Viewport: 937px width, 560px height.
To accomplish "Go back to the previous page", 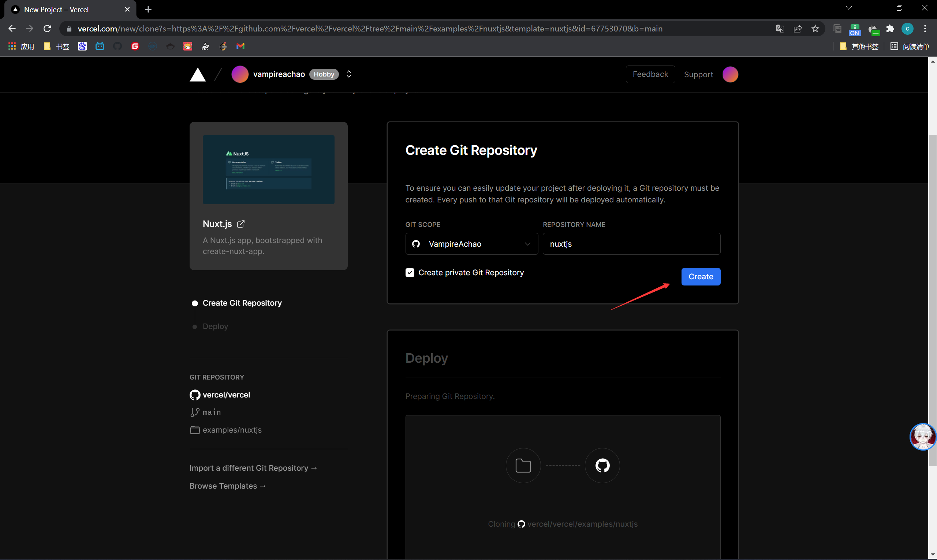I will (12, 29).
